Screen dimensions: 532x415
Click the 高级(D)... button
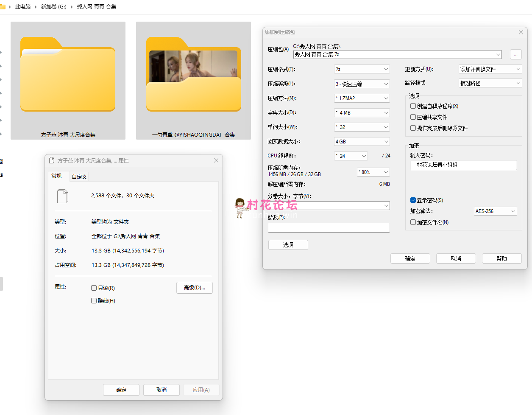tap(195, 288)
